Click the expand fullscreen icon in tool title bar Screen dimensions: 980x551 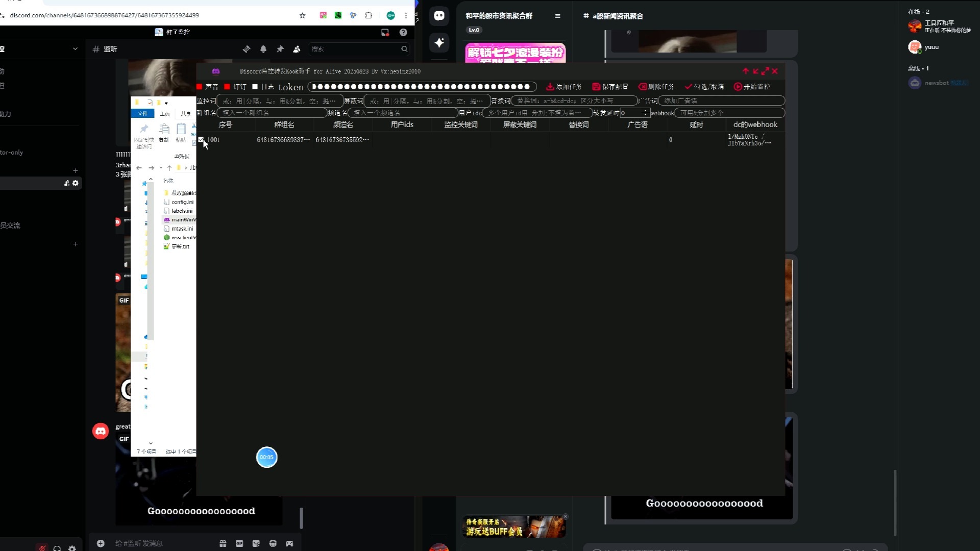point(765,71)
